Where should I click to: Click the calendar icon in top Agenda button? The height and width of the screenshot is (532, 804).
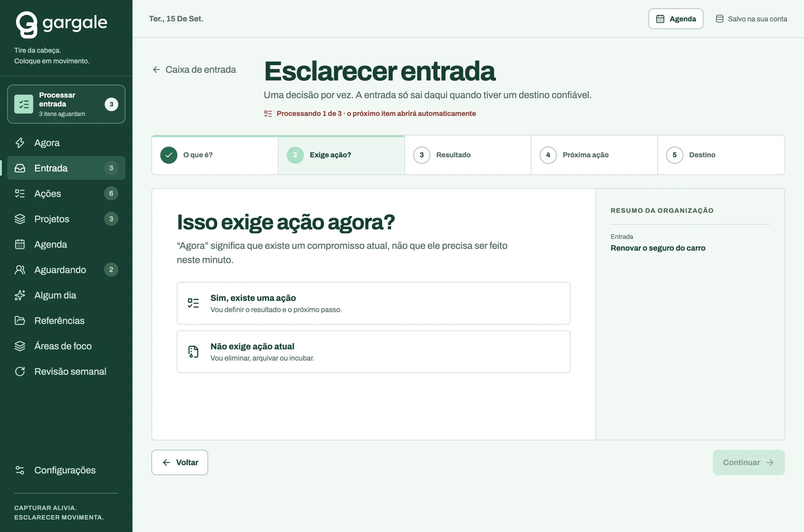[660, 19]
